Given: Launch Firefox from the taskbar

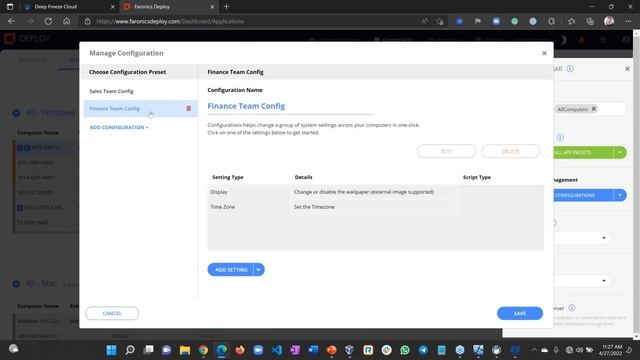Looking at the screenshot, I should (240, 350).
